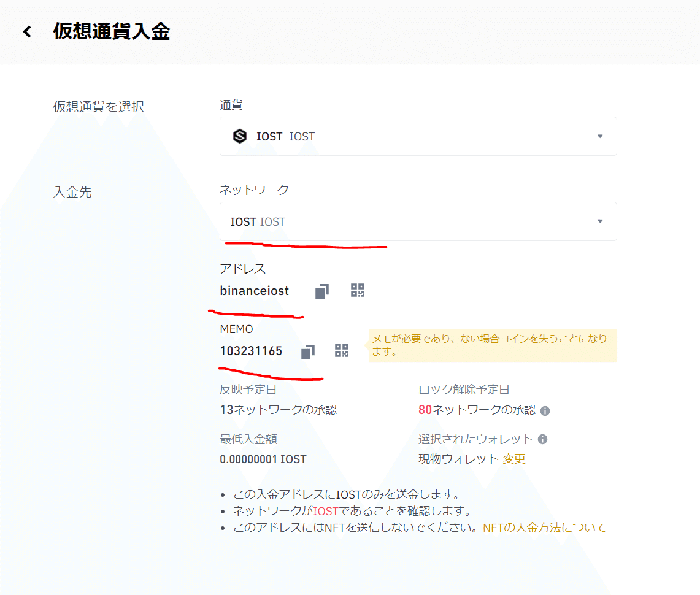Image resolution: width=700 pixels, height=595 pixels.
Task: Open the 通貨 IOST currency dropdown
Action: tap(418, 136)
